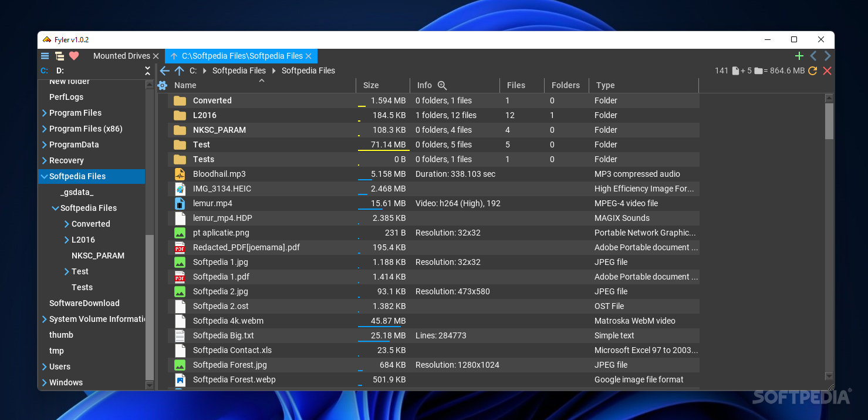Refresh folder with the orange reload icon
The width and height of the screenshot is (868, 420).
[812, 70]
